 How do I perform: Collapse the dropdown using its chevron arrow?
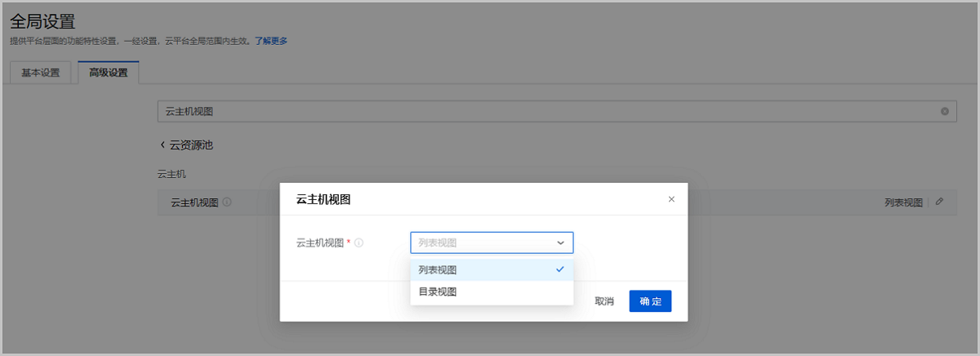coord(560,243)
